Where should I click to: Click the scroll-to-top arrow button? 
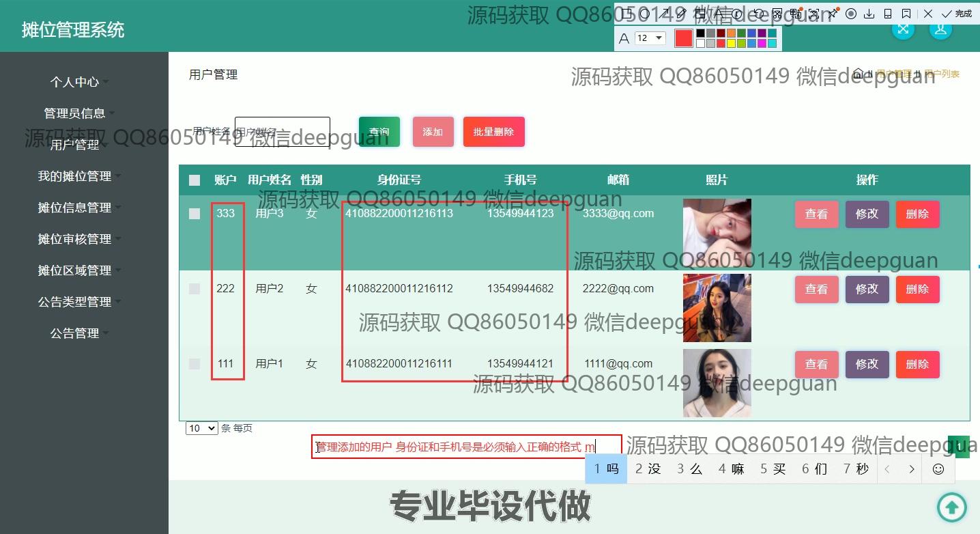(952, 507)
